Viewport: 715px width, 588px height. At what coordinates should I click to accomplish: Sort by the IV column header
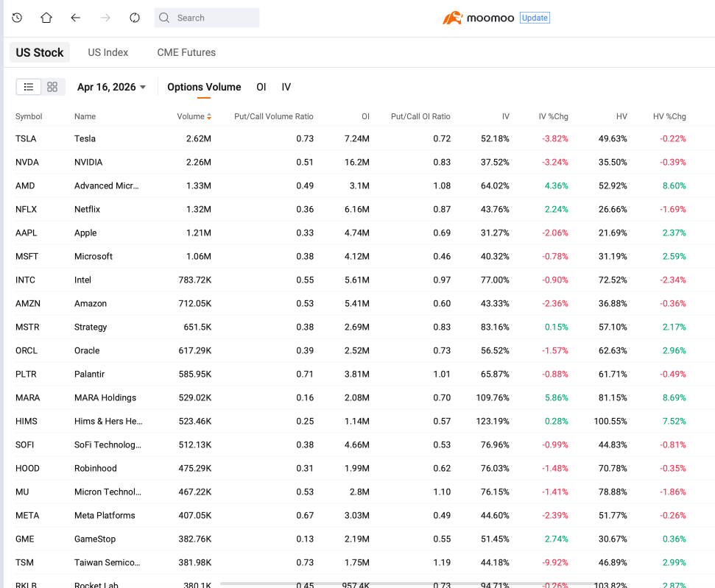pyautogui.click(x=506, y=117)
